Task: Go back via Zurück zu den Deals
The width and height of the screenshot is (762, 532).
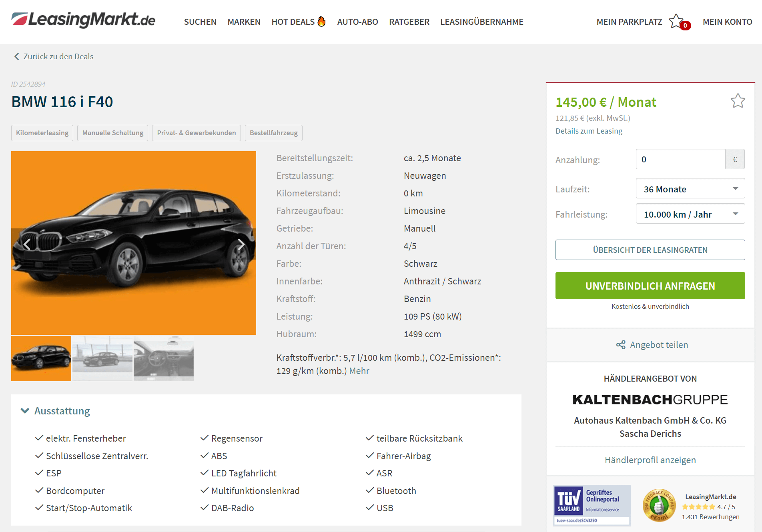Action: (x=58, y=56)
